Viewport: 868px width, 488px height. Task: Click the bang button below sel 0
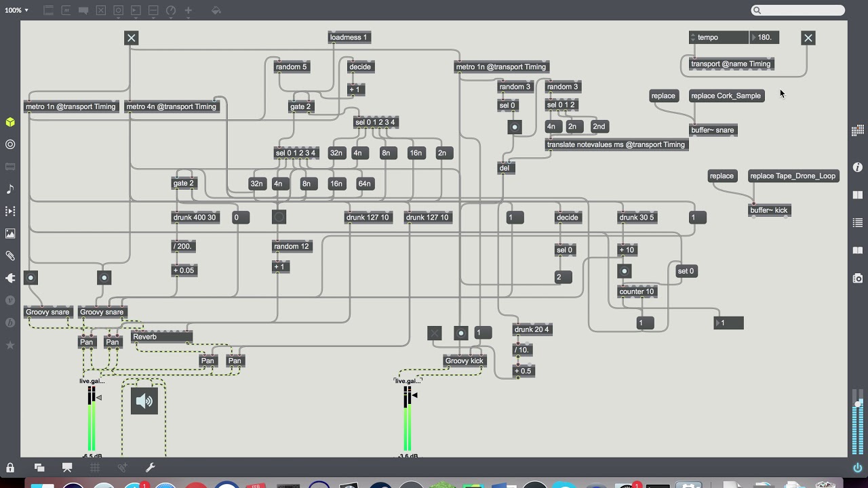point(515,127)
